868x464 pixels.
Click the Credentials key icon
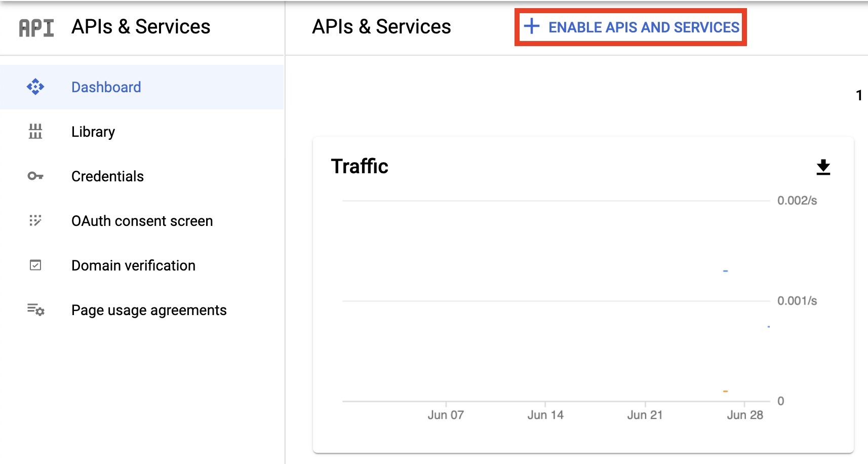tap(35, 176)
